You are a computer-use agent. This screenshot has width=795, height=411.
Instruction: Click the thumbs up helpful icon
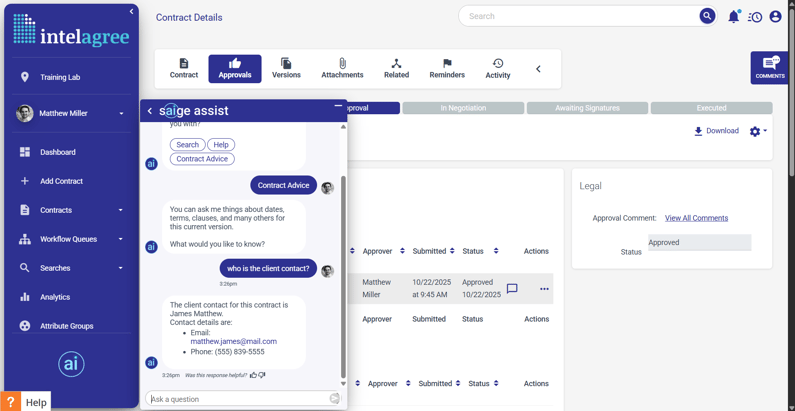253,375
